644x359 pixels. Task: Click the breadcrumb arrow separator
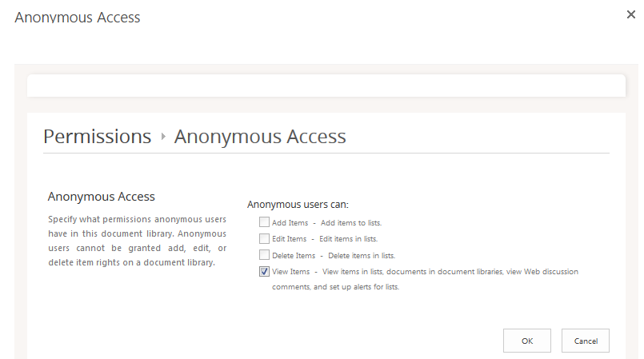pos(163,137)
